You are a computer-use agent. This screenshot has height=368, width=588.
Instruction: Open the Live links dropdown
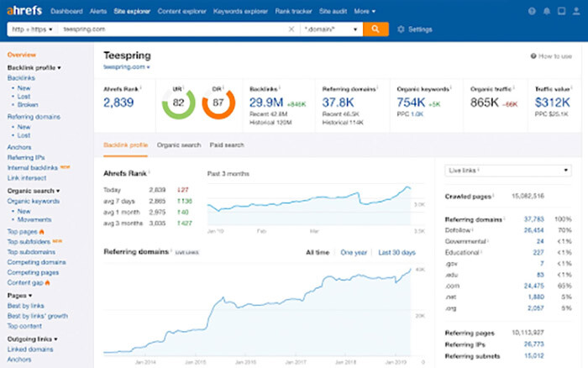coord(507,171)
